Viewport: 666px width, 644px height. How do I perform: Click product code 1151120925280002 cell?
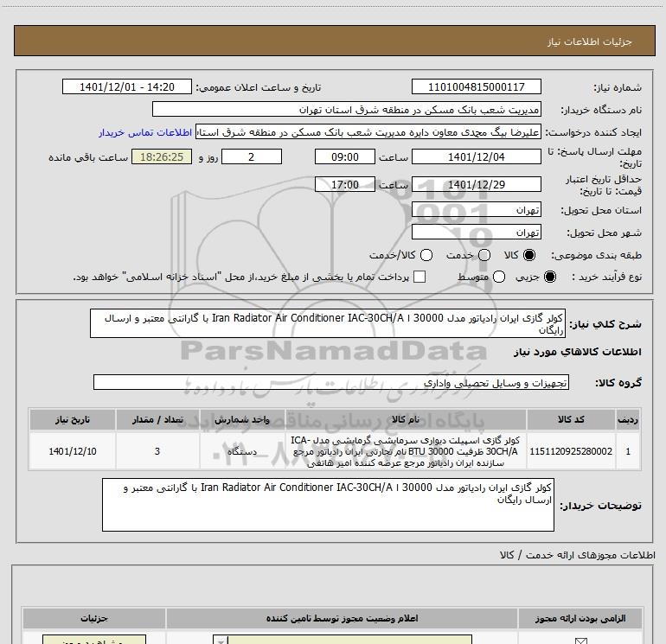pos(571,451)
